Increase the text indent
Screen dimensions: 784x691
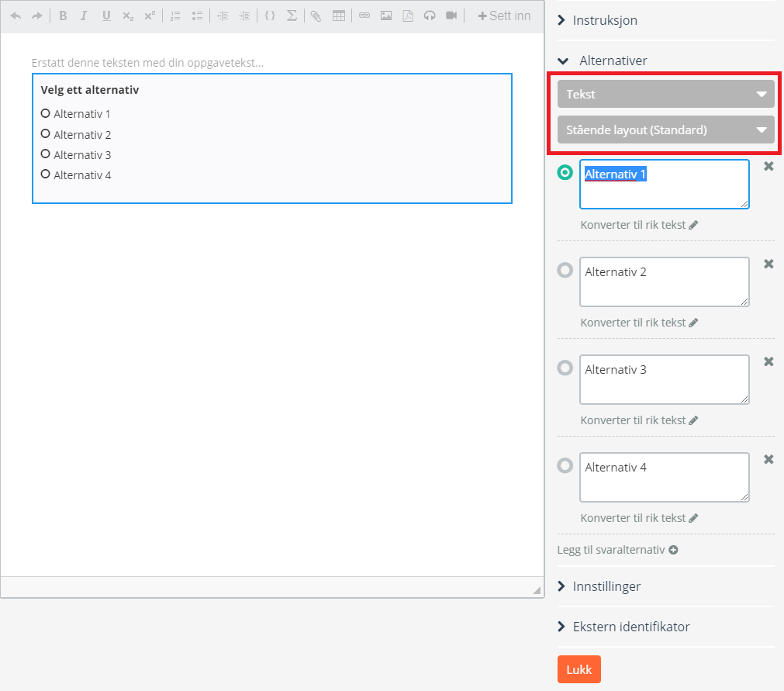(x=244, y=16)
